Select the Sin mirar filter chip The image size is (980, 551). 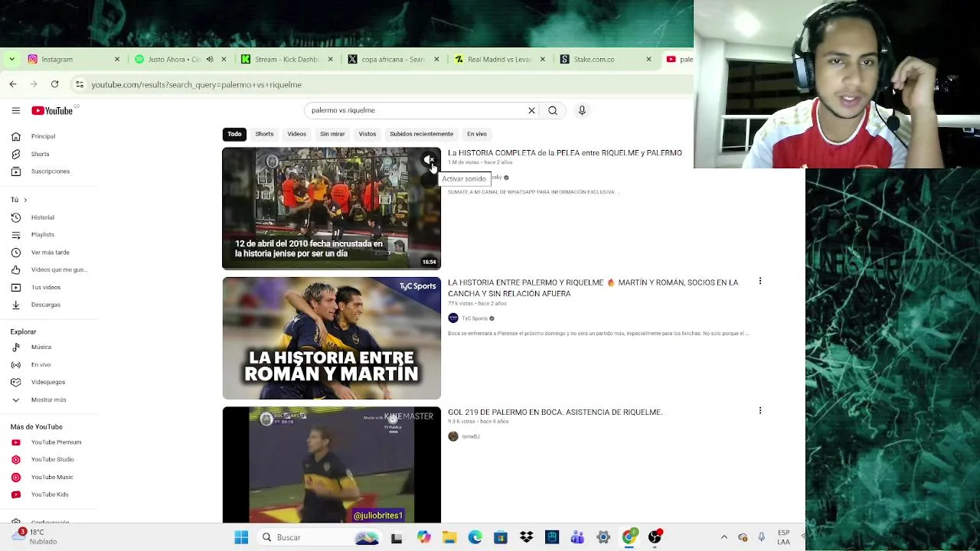point(332,134)
